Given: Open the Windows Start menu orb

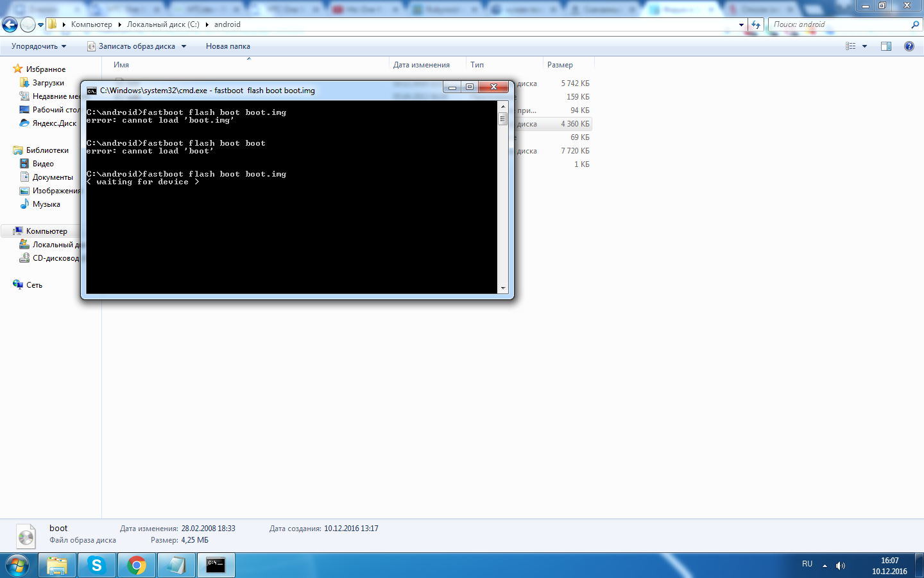Looking at the screenshot, I should [17, 565].
